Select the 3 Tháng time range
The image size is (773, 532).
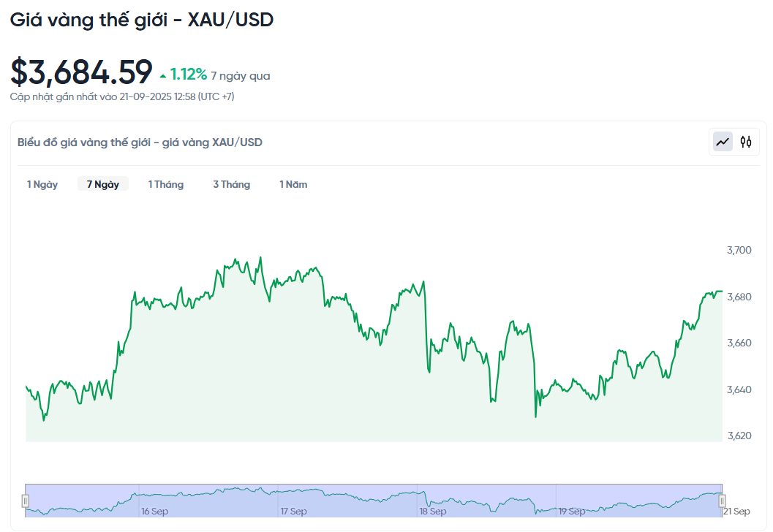pos(231,184)
